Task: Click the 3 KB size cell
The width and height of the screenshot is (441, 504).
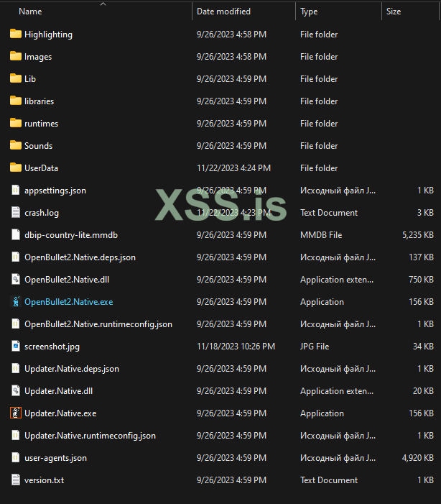Action: (426, 213)
